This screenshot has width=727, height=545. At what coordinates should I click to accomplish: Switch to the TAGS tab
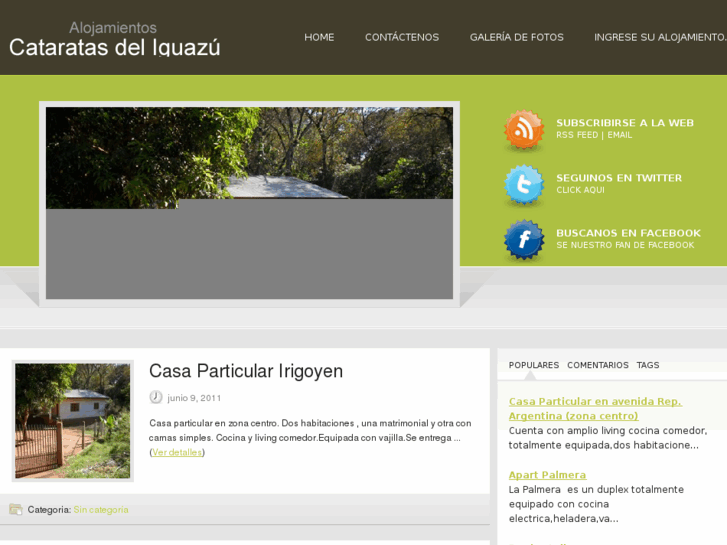(x=648, y=365)
